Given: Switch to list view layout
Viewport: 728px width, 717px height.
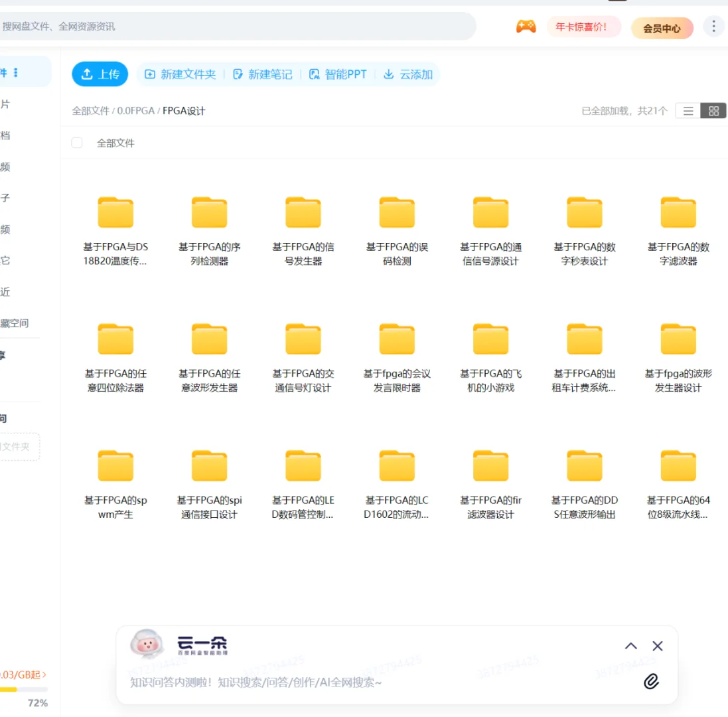Looking at the screenshot, I should tap(688, 111).
